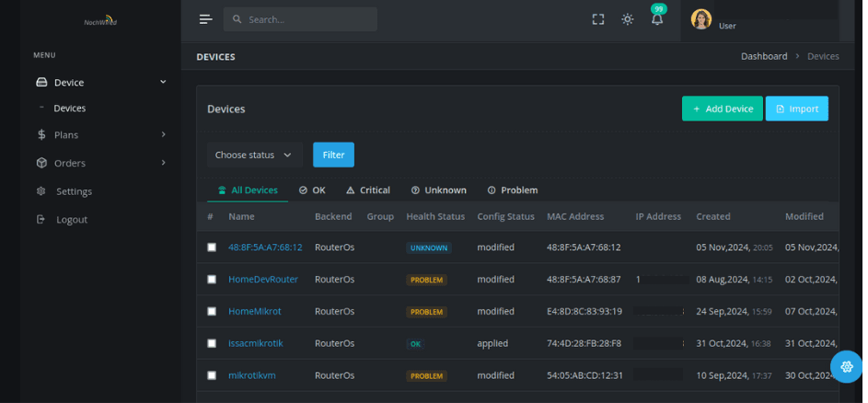
Task: Toggle the hamburger sidebar menu icon
Action: point(206,19)
